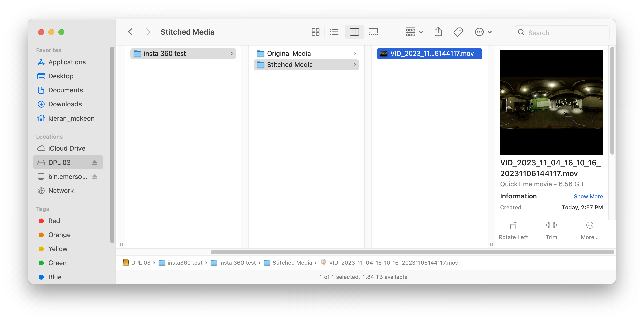Click Show More in Information

point(588,196)
